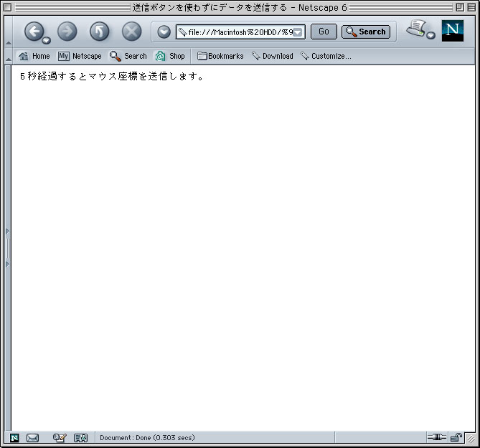Screen dimensions: 480x448
Task: Click the window close box in title bar
Action: coord(8,7)
